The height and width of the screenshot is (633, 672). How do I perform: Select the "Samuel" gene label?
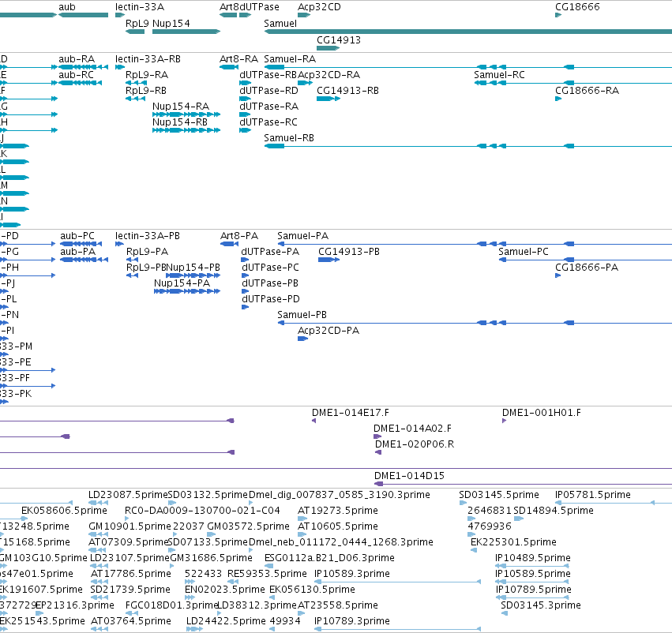click(x=280, y=23)
